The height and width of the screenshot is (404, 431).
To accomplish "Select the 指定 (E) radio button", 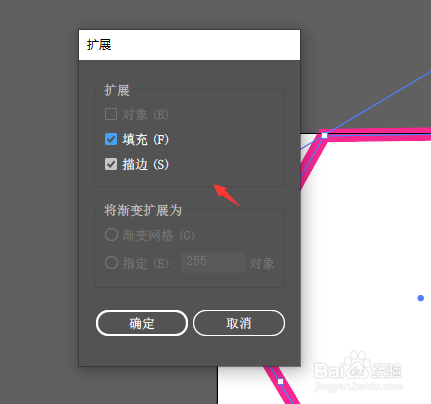I will (111, 263).
